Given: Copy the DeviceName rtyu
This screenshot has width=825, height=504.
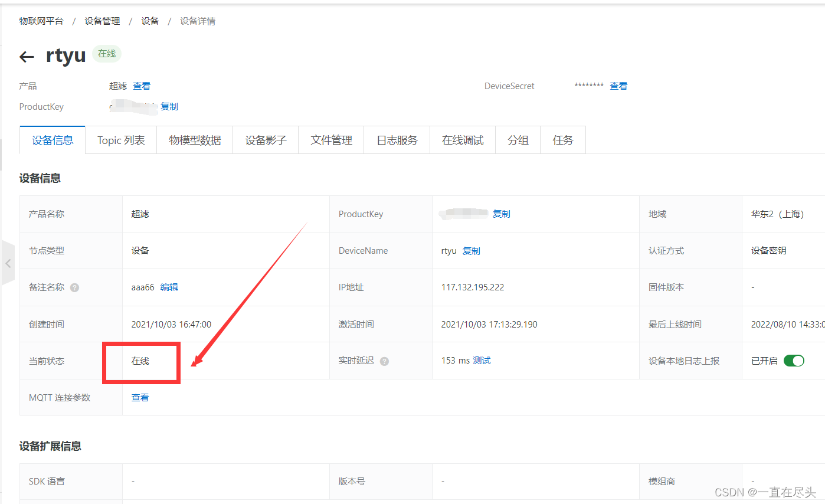Looking at the screenshot, I should tap(471, 251).
